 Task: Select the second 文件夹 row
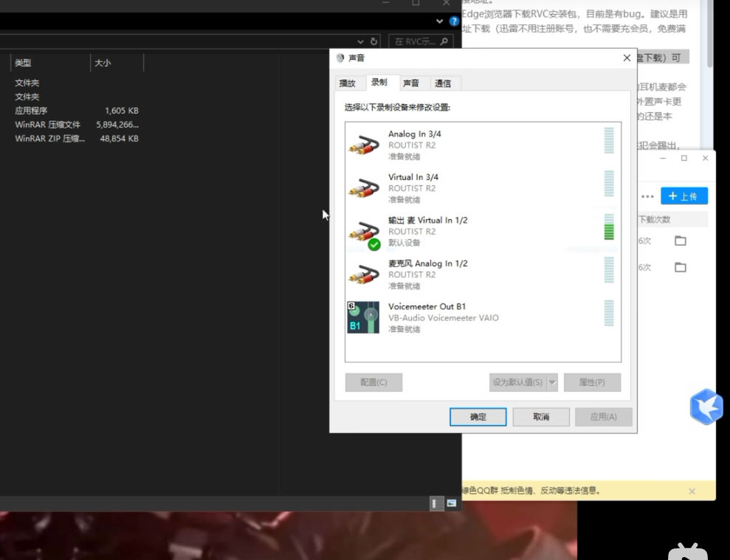77,97
